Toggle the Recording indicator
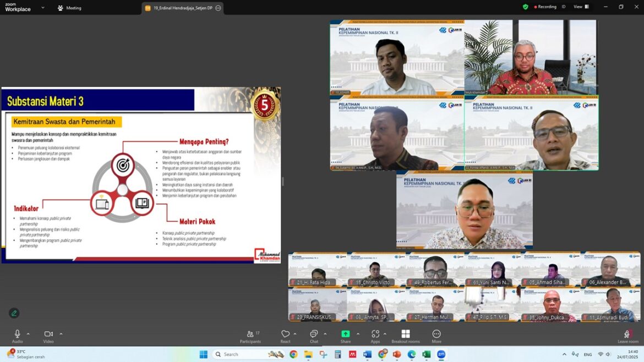Viewport: 644px width, 362px height. pyautogui.click(x=545, y=7)
